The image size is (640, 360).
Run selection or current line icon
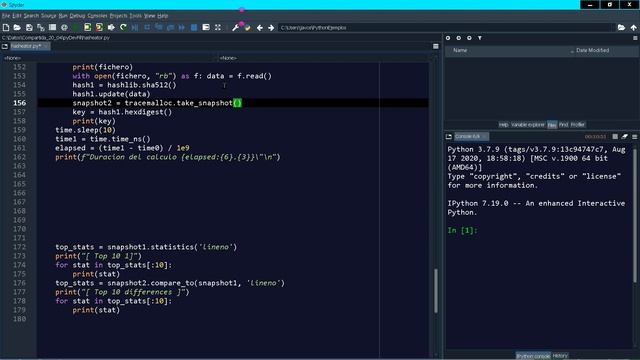tap(111, 27)
